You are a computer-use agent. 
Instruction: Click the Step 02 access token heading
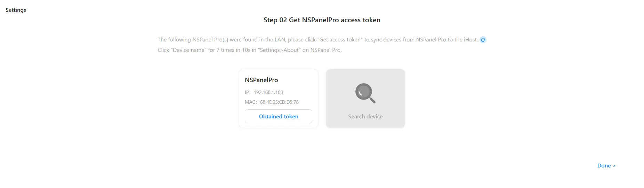coord(322,20)
